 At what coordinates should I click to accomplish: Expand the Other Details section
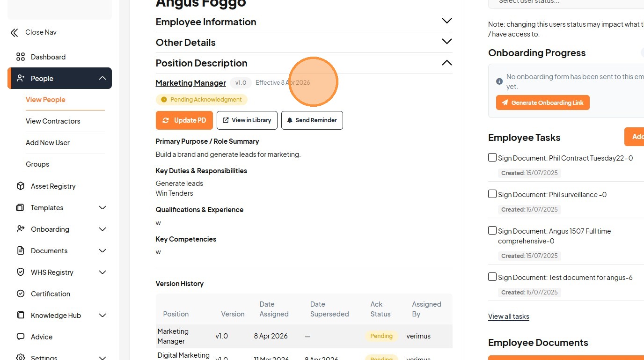(446, 42)
